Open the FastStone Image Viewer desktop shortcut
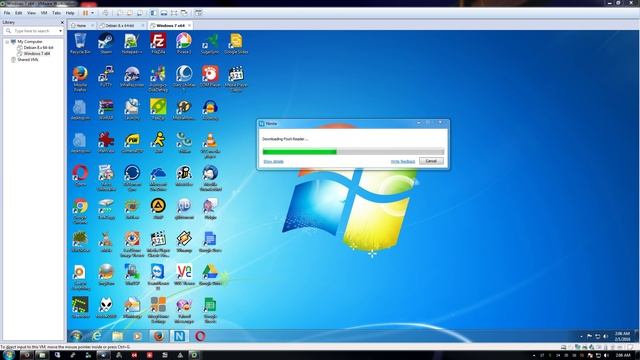Screen dimensions: 640x360 132,244
